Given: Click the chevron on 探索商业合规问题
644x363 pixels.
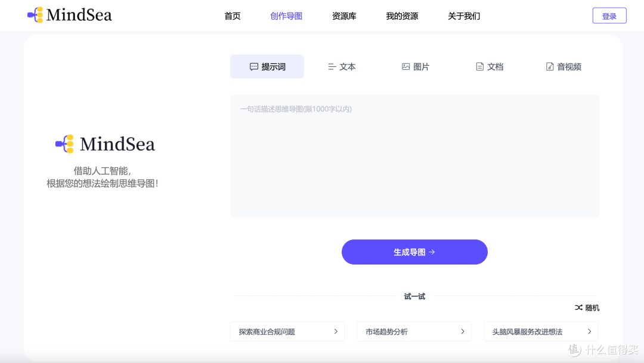Looking at the screenshot, I should [336, 331].
